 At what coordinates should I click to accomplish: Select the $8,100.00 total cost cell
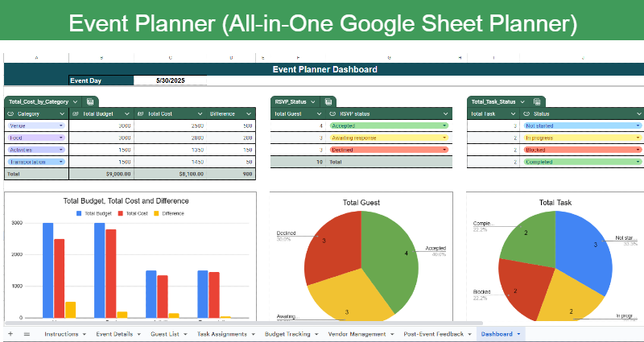[170, 174]
